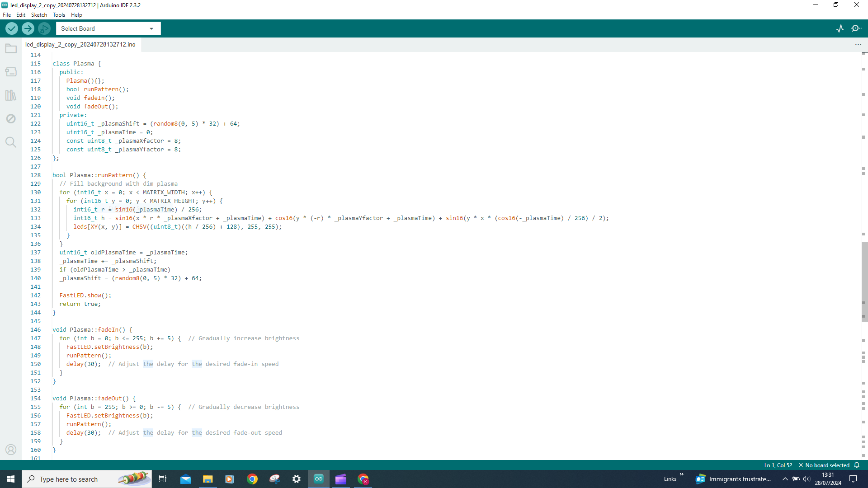Click the '// Fill background with dim plasma' comment
Viewport: 868px width, 488px height.
pos(118,184)
